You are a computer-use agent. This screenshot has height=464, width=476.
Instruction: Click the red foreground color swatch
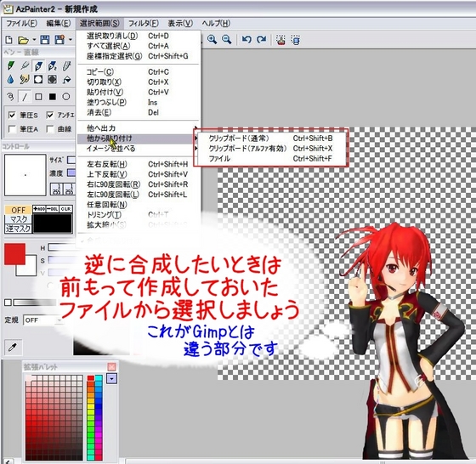coord(14,254)
